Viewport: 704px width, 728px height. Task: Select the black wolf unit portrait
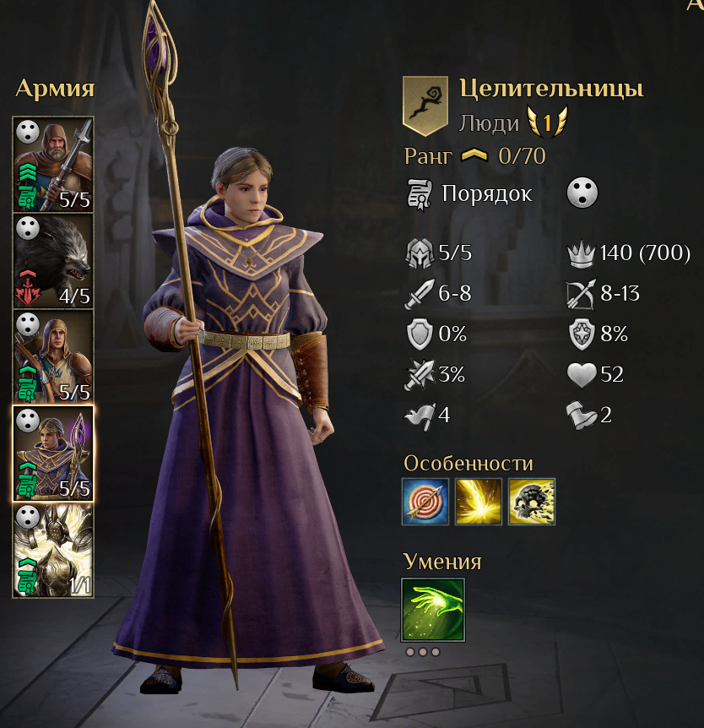(53, 261)
